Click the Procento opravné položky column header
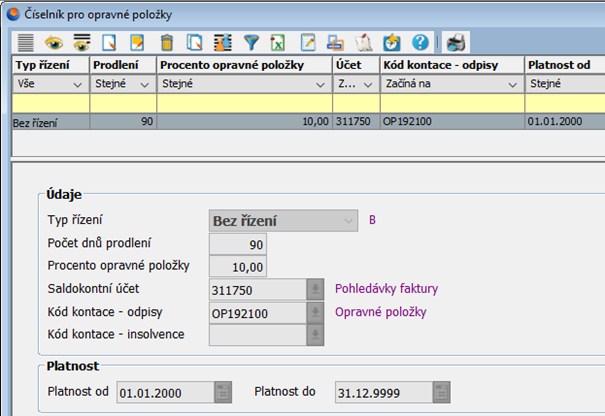The image size is (605, 416). 244,65
